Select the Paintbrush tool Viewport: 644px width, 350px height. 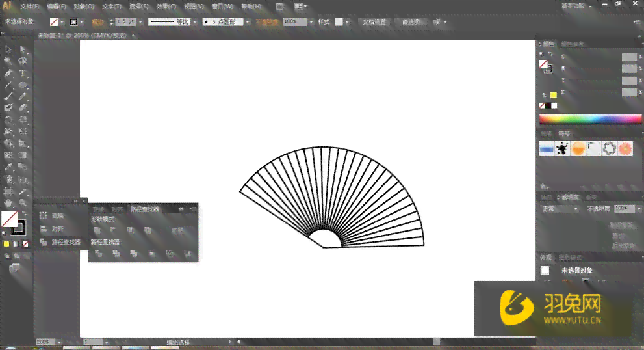click(8, 97)
